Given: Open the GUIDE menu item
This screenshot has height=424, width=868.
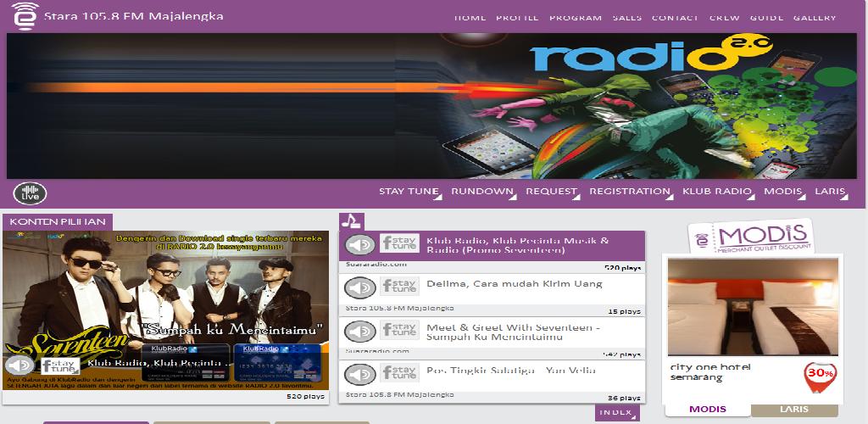Looking at the screenshot, I should pyautogui.click(x=766, y=18).
